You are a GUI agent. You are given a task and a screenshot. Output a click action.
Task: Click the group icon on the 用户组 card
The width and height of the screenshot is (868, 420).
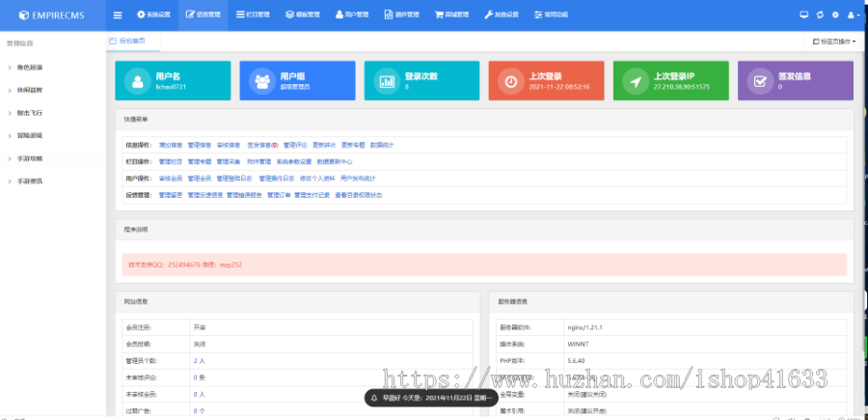(x=261, y=81)
